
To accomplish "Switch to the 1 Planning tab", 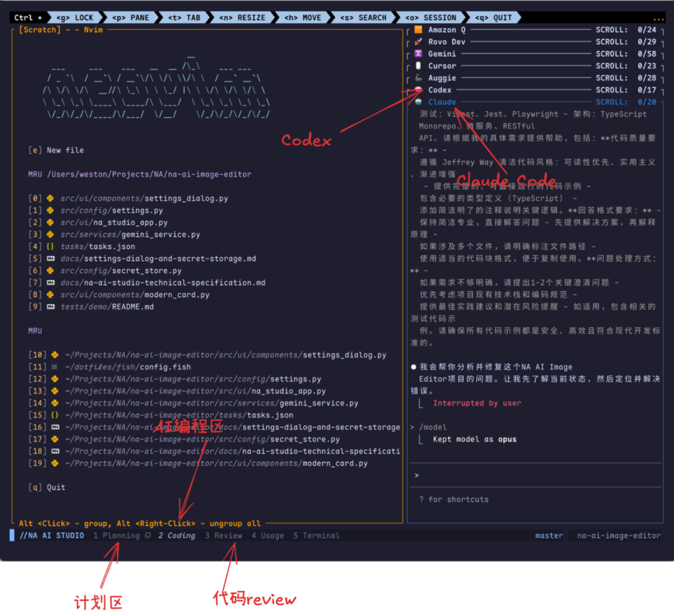I will [x=117, y=535].
